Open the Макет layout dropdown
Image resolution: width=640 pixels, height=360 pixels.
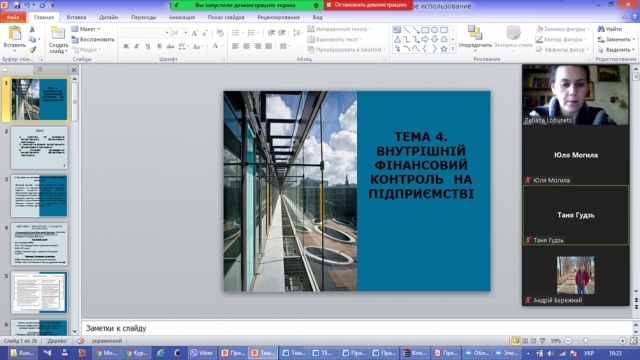86,29
